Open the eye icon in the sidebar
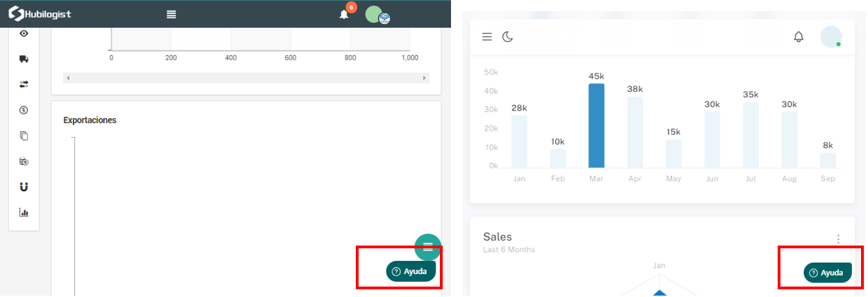 (x=24, y=33)
